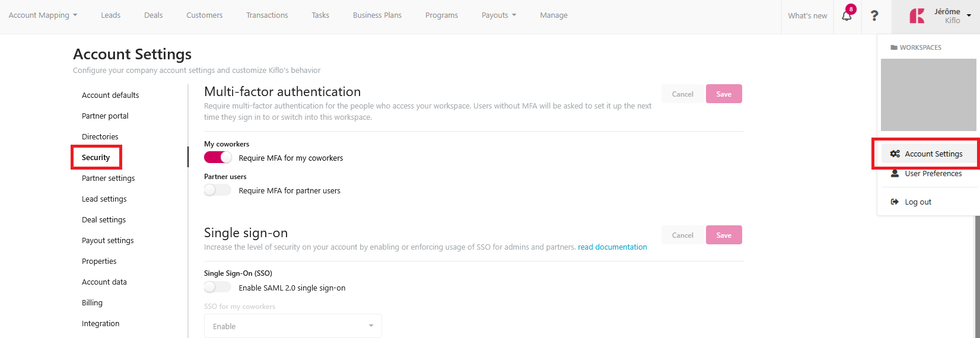Open Payout settings section
Screen dimensions: 980x338
(x=108, y=240)
